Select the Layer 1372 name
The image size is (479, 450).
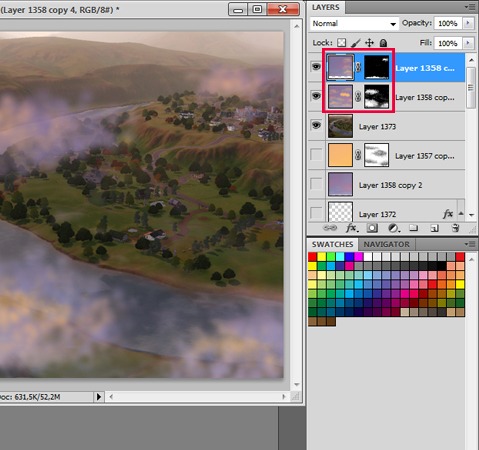(377, 214)
